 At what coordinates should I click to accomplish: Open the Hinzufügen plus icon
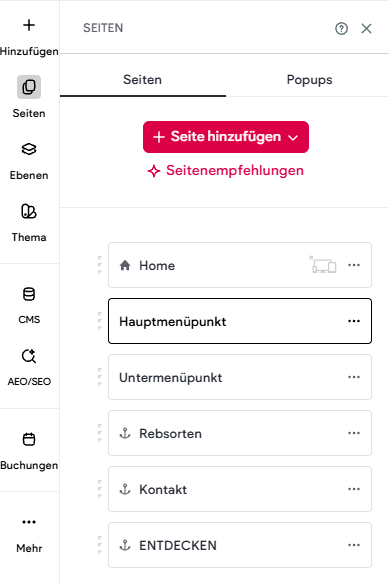click(29, 25)
